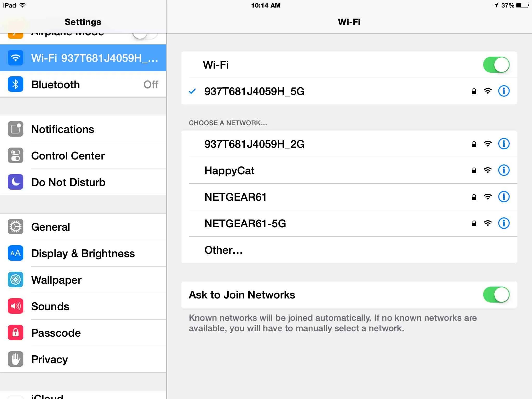Screen dimensions: 532x399
Task: Tap the info icon for HappyCat network
Action: (503, 170)
